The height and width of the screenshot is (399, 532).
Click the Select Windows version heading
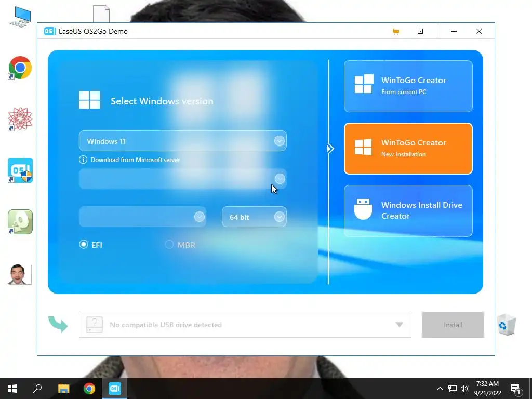coord(162,101)
